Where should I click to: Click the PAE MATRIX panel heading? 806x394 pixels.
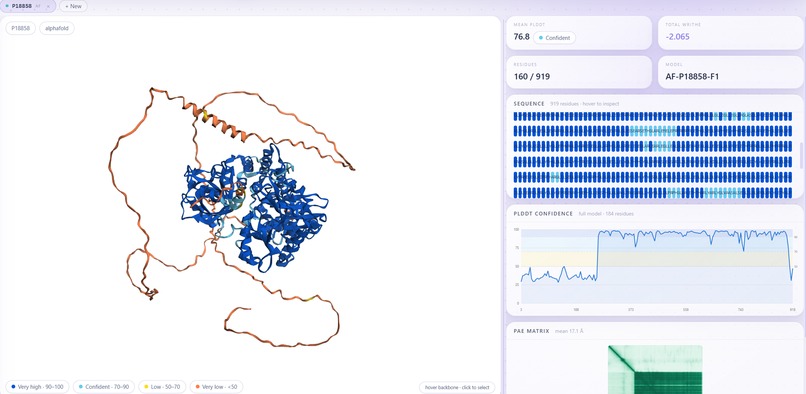[x=532, y=331]
